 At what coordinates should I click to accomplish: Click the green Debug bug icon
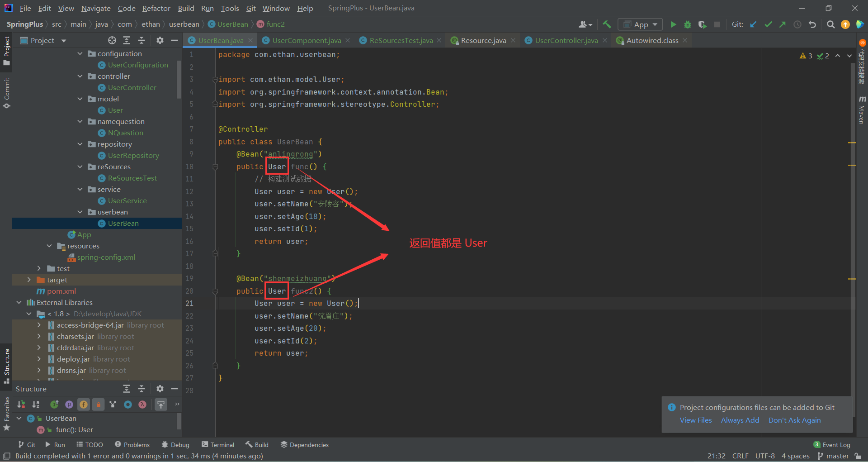coord(688,24)
